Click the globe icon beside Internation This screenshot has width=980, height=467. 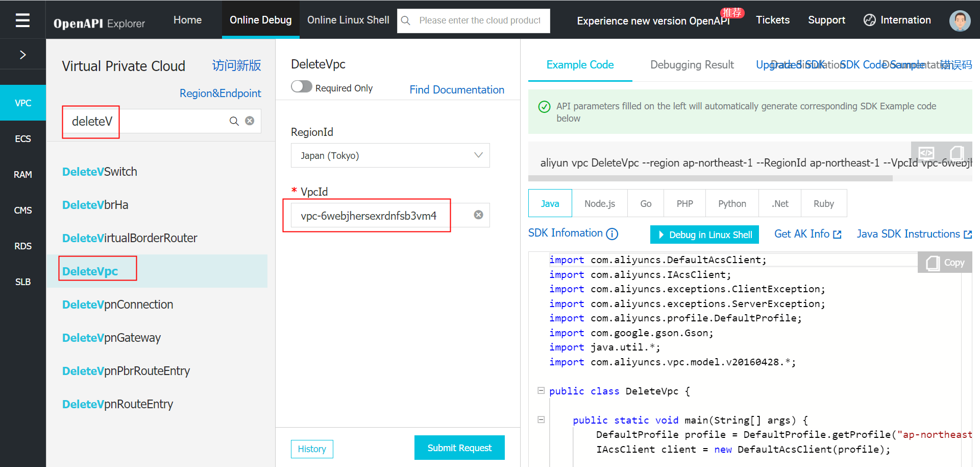click(x=869, y=20)
